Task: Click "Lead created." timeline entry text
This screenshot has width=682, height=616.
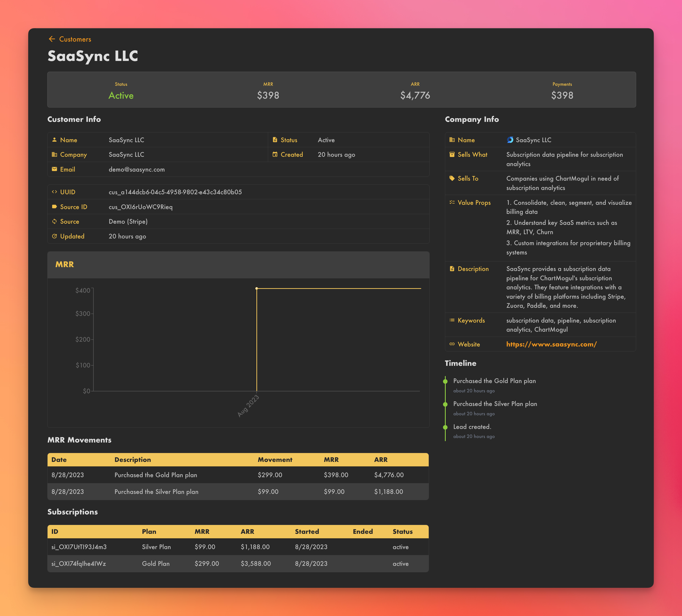Action: tap(472, 427)
